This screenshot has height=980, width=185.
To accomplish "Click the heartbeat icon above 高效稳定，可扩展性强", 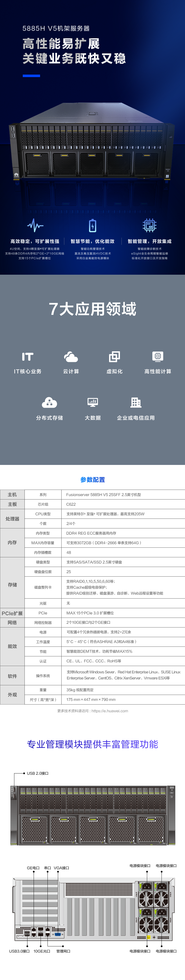I will (35, 225).
